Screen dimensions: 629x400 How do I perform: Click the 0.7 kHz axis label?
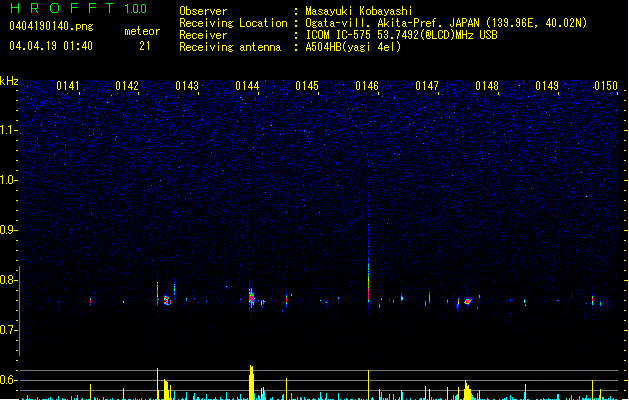tap(8, 330)
